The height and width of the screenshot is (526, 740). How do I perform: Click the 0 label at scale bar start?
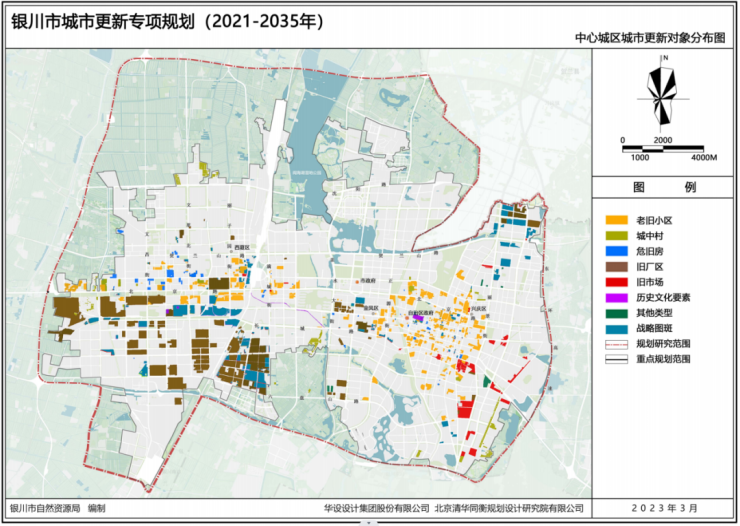pos(622,140)
